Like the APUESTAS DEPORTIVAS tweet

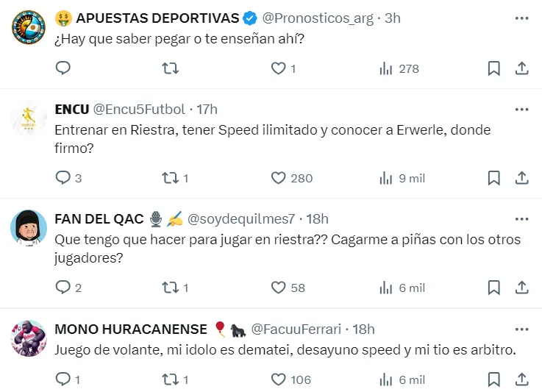pos(278,68)
